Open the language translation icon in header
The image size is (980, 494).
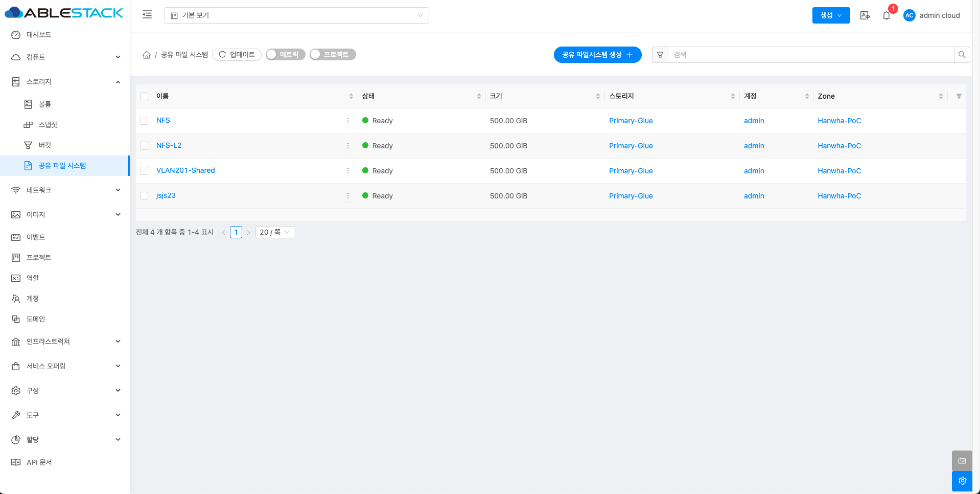click(x=865, y=15)
